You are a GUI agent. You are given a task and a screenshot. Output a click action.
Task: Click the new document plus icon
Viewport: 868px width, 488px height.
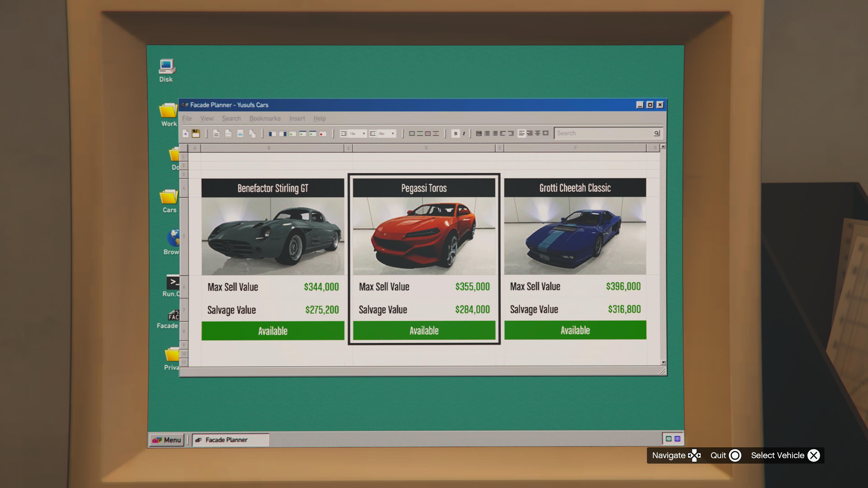click(185, 133)
